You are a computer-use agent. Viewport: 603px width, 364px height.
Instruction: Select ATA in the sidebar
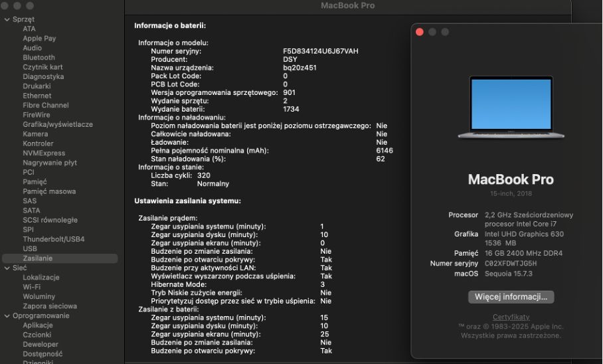coord(29,29)
